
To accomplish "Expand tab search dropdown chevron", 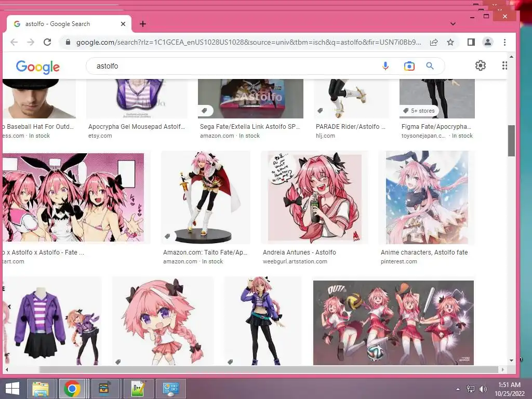I will (x=453, y=24).
